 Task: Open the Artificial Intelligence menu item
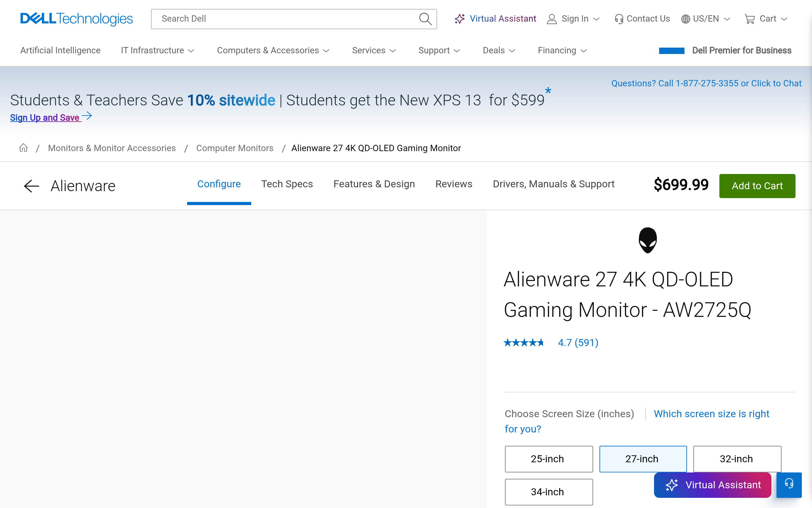(x=60, y=50)
